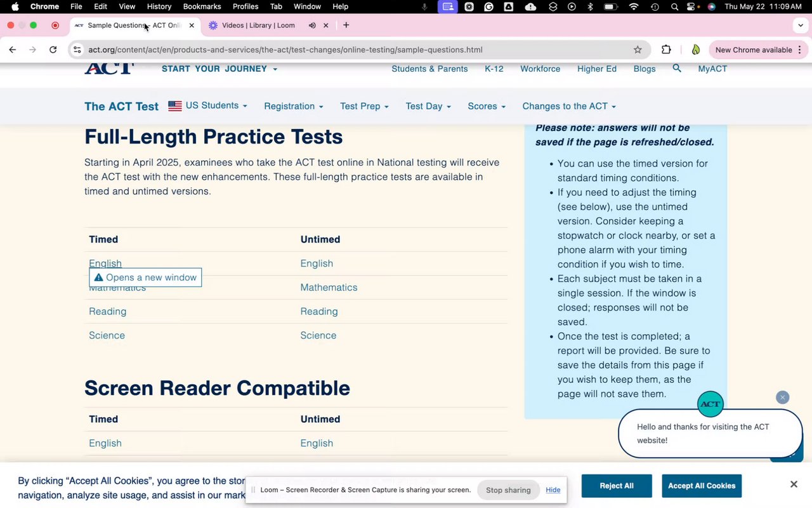Click the screen sharing indicator in the menu bar
Viewport: 812px width, 508px height.
pos(448,6)
